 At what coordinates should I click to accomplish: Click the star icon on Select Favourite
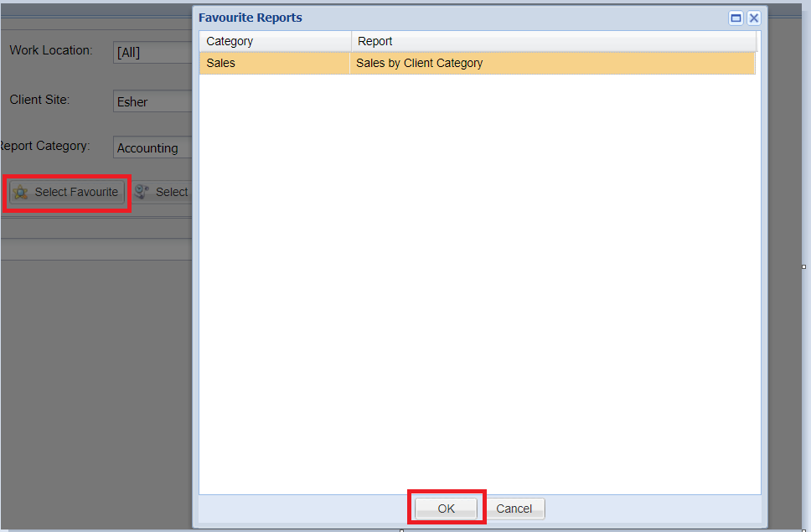[x=21, y=193]
